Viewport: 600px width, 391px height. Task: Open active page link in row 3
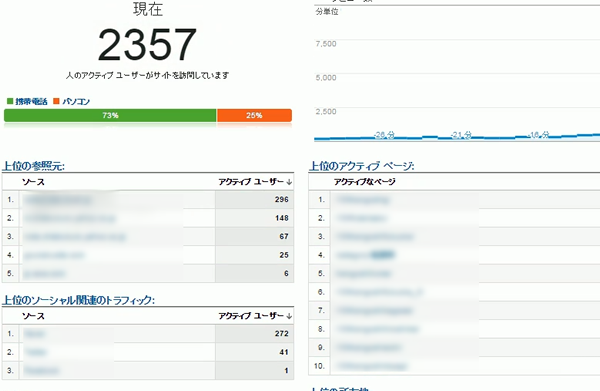coord(375,237)
